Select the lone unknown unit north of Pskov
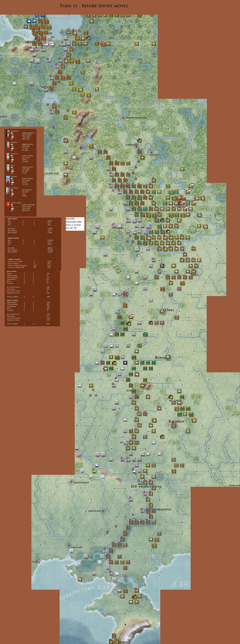Screen dimensions: 240x644 [x=14, y=83]
